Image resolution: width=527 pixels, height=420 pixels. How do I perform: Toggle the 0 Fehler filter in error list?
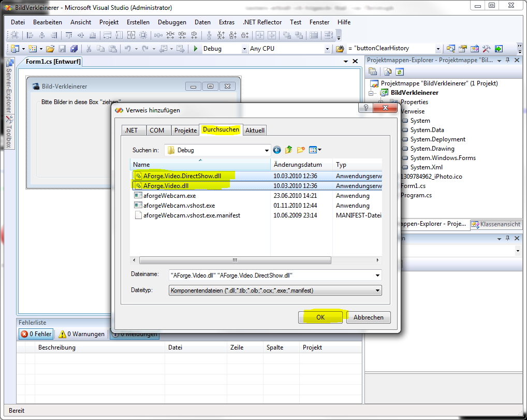tap(36, 334)
